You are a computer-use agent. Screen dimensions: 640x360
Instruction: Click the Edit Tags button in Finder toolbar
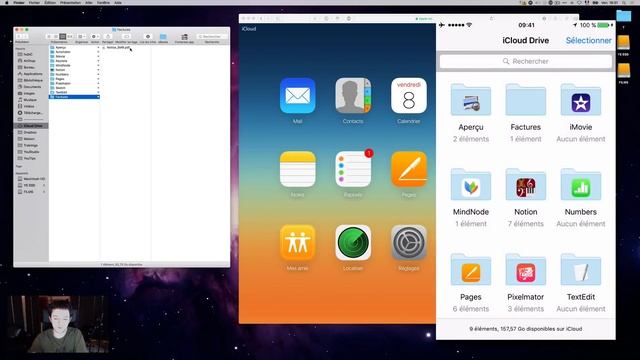click(x=126, y=36)
